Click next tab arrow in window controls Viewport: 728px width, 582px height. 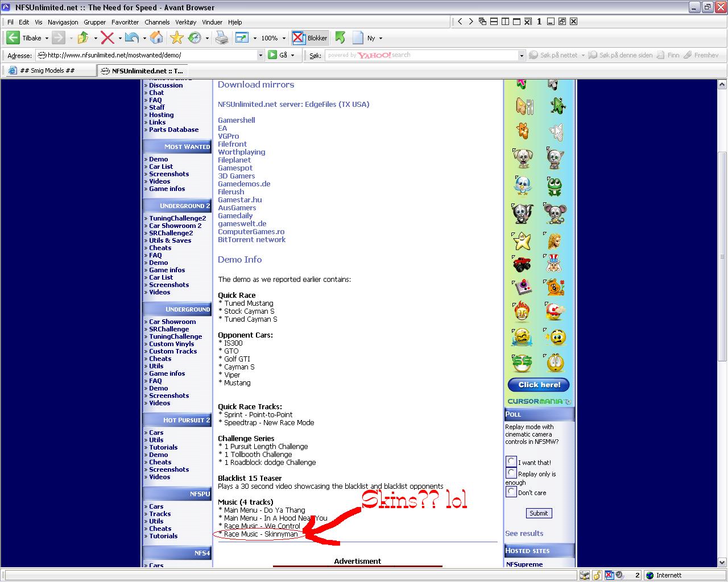tap(471, 22)
